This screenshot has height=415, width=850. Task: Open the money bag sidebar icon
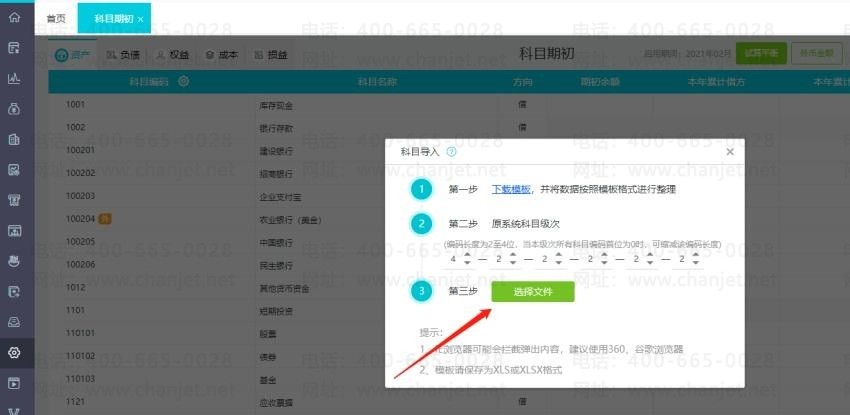(15, 109)
